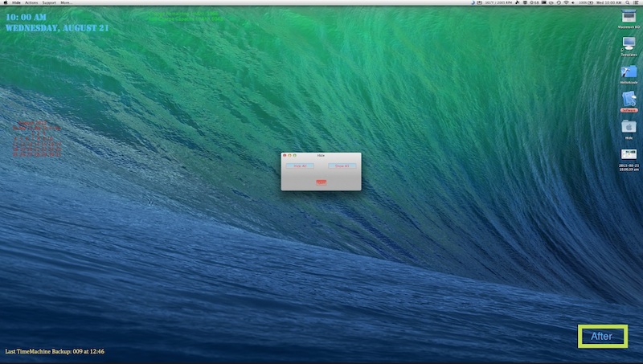Click the red Quit button
Viewport: 643px width, 364px height.
click(x=321, y=182)
